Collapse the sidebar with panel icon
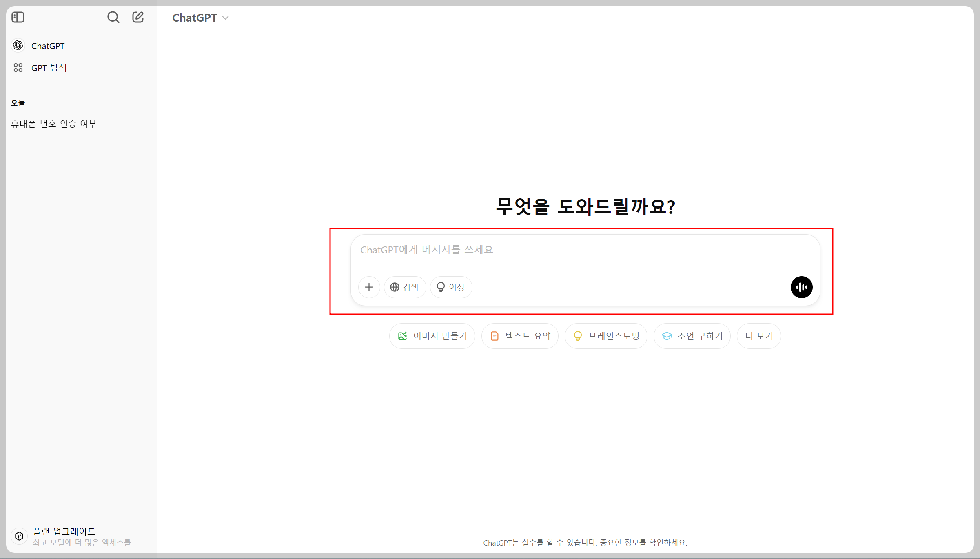This screenshot has height=559, width=980. coord(18,17)
